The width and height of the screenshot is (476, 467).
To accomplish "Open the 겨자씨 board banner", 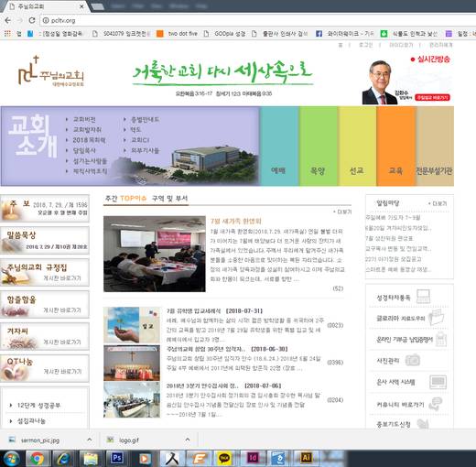I will coord(45,336).
